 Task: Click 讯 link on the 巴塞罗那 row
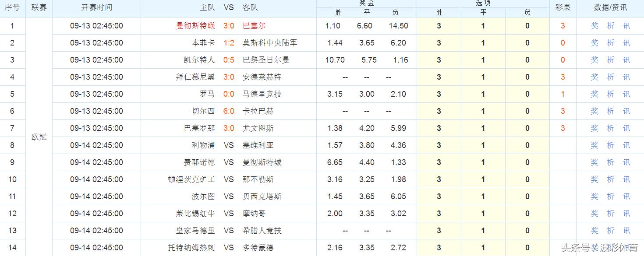coord(626,128)
